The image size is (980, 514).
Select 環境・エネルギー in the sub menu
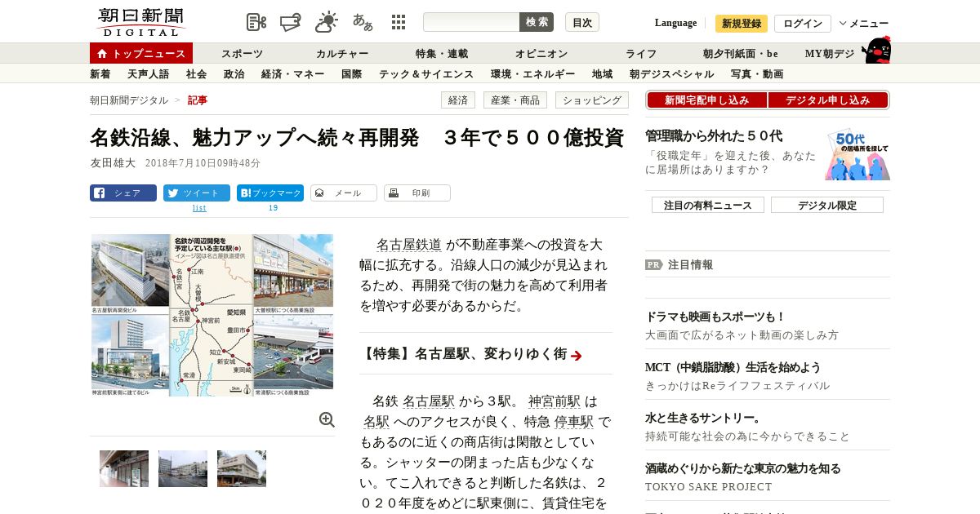pyautogui.click(x=532, y=74)
